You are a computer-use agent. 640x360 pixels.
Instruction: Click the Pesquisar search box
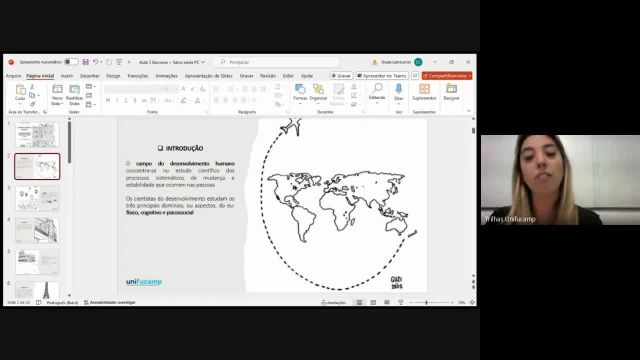coord(277,62)
